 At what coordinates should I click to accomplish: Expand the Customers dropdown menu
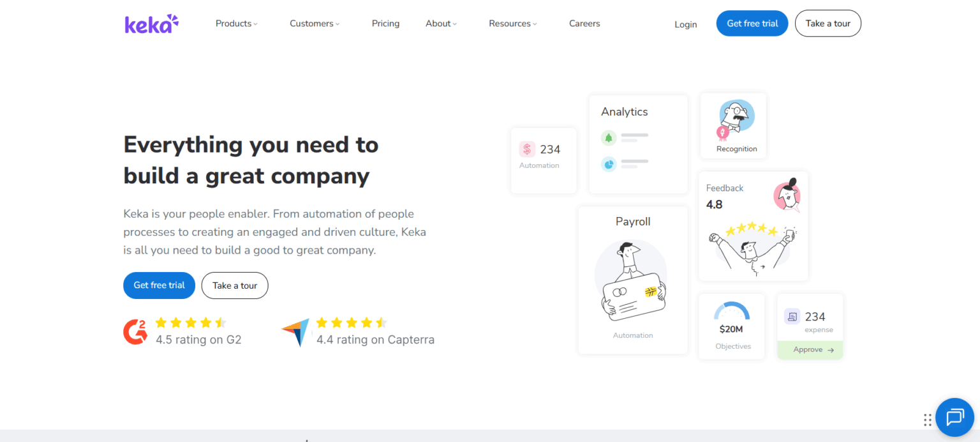[x=315, y=24]
